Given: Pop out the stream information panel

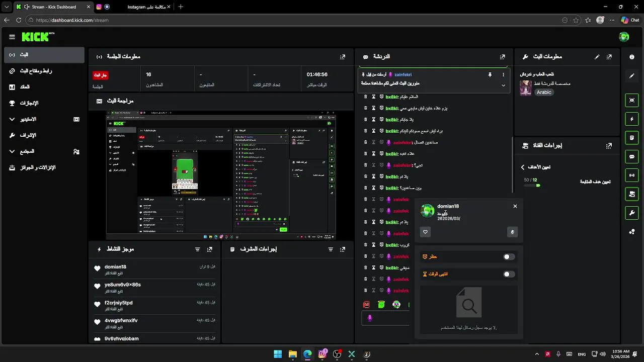Looking at the screenshot, I should [x=609, y=57].
